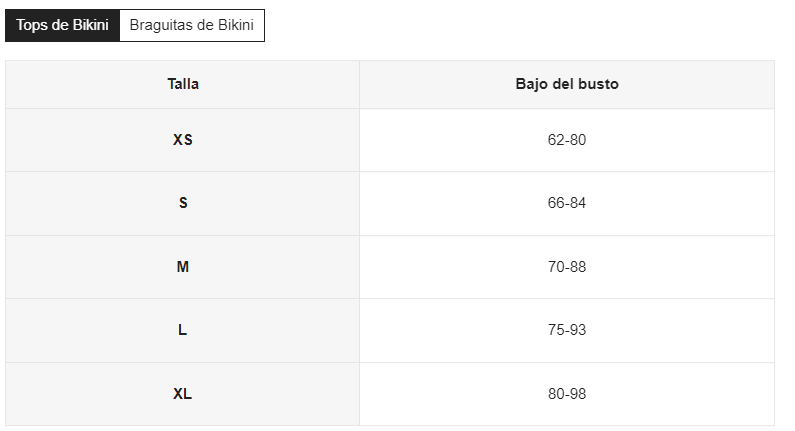This screenshot has width=795, height=431.
Task: Click the word busto in header
Action: [x=598, y=84]
